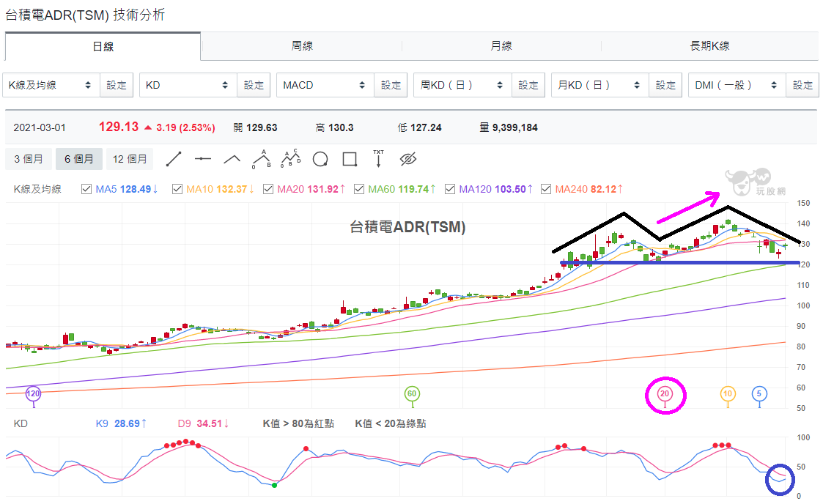Click the MA240 82.12 value label
This screenshot has height=504, width=823.
tap(589, 189)
